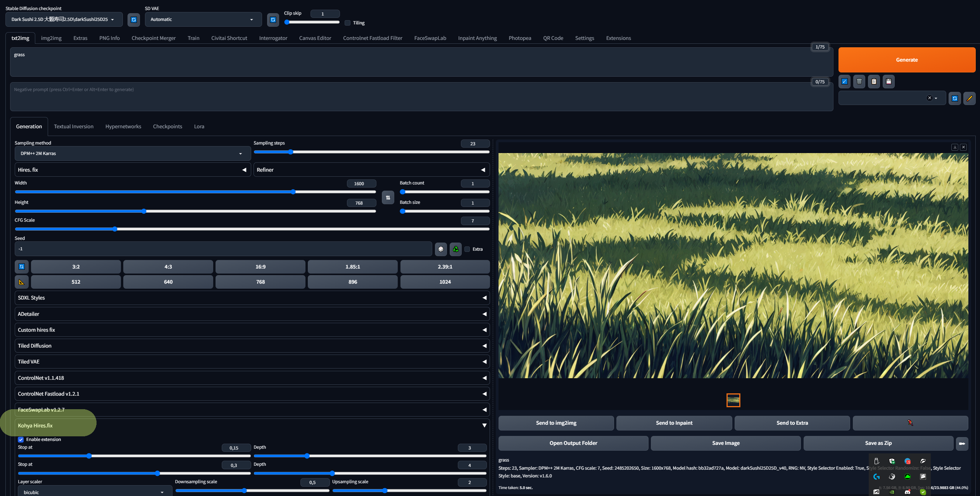Click the blue aspect ratio icon beside 3:2
Image resolution: width=980 pixels, height=496 pixels.
[x=22, y=267]
